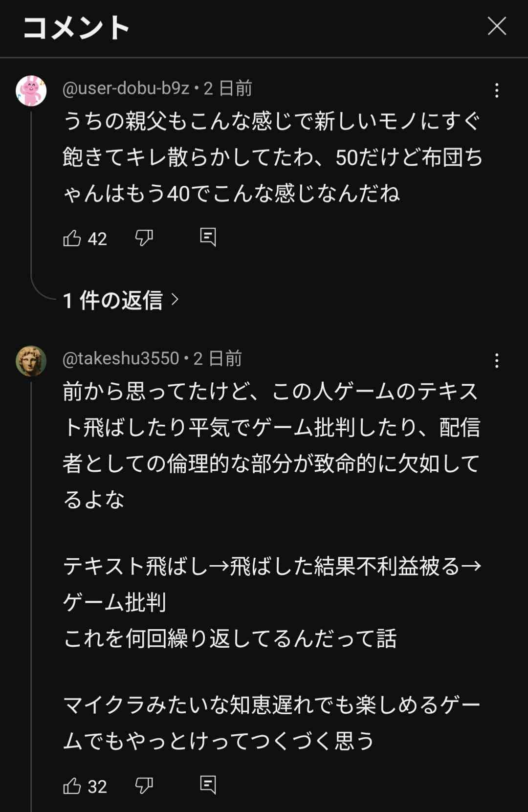Expand the 1 件の返信 replies
528x812 pixels.
click(x=113, y=300)
